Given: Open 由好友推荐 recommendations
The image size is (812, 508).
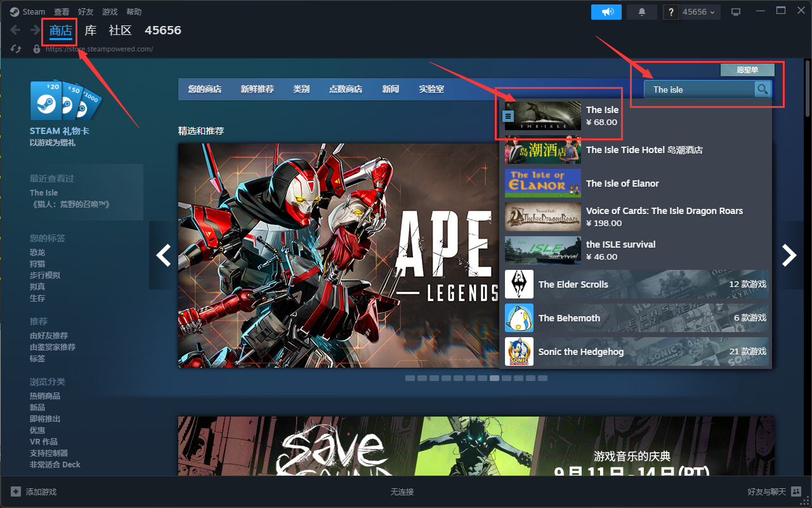Looking at the screenshot, I should (x=49, y=335).
